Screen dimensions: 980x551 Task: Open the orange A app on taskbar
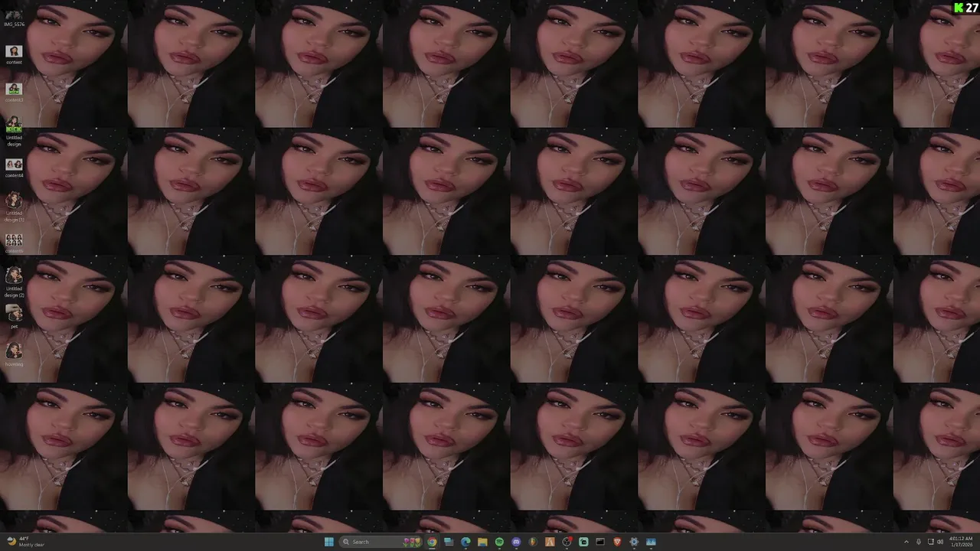point(550,542)
